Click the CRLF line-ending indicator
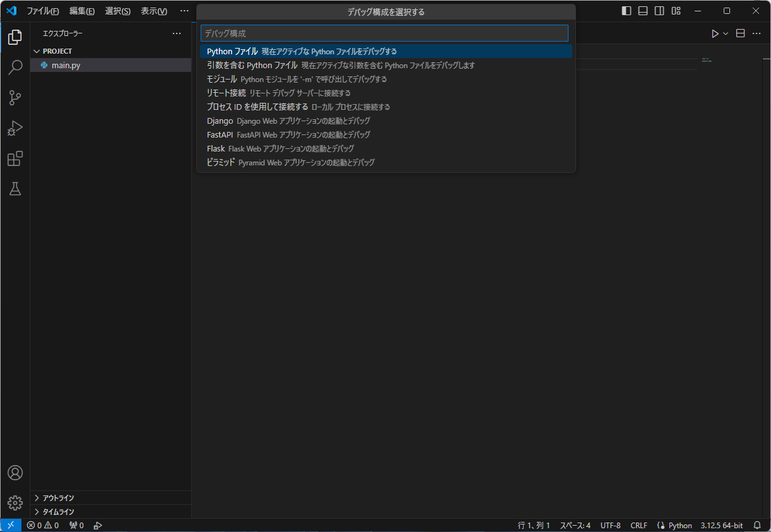771x532 pixels. tap(639, 524)
